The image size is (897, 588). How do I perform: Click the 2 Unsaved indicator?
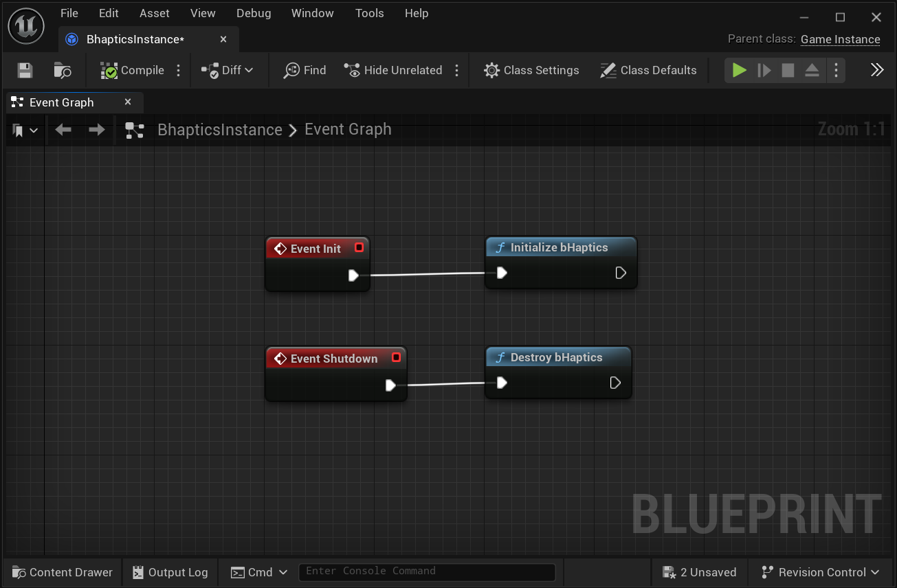pos(700,572)
